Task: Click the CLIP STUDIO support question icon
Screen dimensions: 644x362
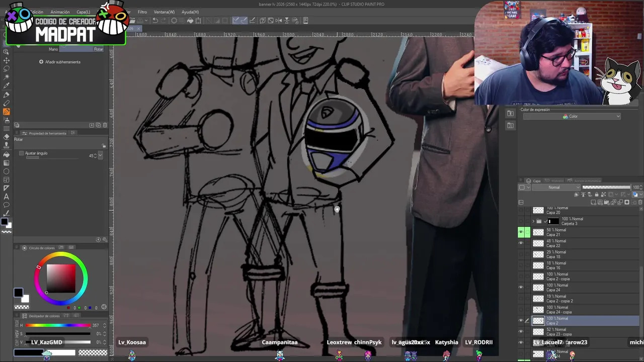Action: pyautogui.click(x=263, y=21)
